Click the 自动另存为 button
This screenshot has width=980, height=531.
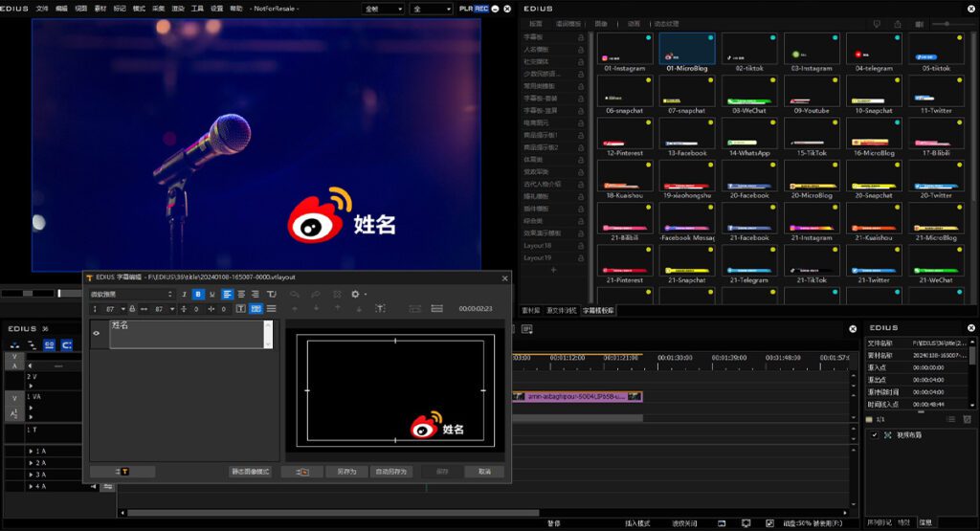391,472
